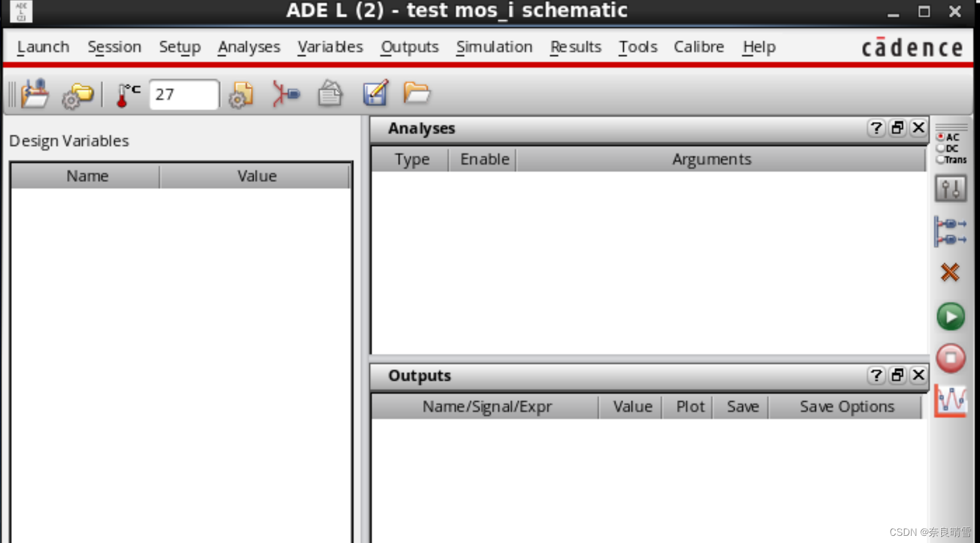The height and width of the screenshot is (543, 980).
Task: Click the Enable column header in Analyses
Action: coord(484,159)
